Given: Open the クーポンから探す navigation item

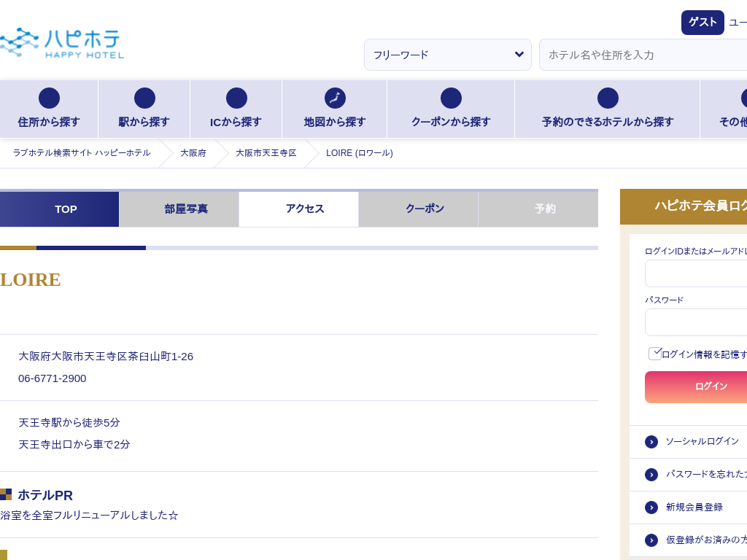Looking at the screenshot, I should [451, 109].
